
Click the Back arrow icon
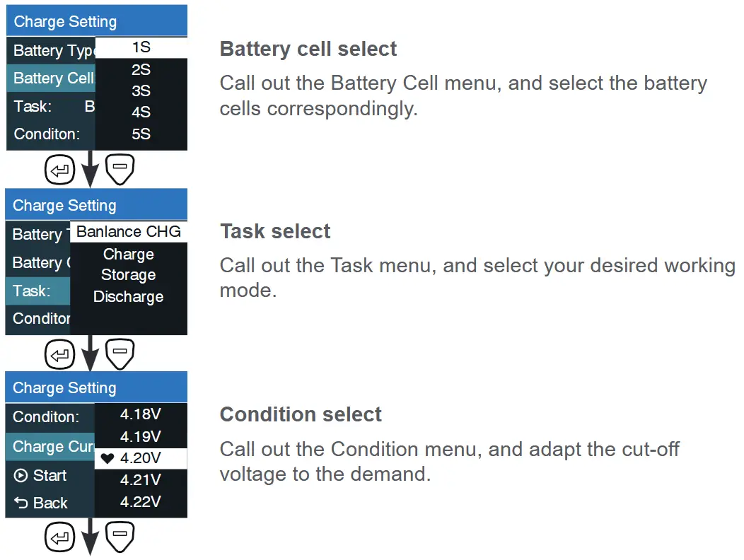(x=21, y=502)
